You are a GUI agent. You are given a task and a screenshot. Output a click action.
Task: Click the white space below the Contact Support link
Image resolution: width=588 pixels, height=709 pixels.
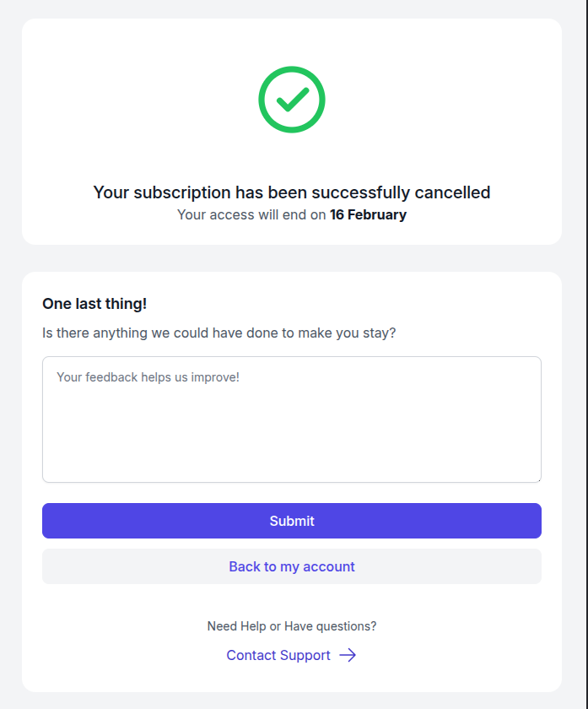(x=292, y=679)
